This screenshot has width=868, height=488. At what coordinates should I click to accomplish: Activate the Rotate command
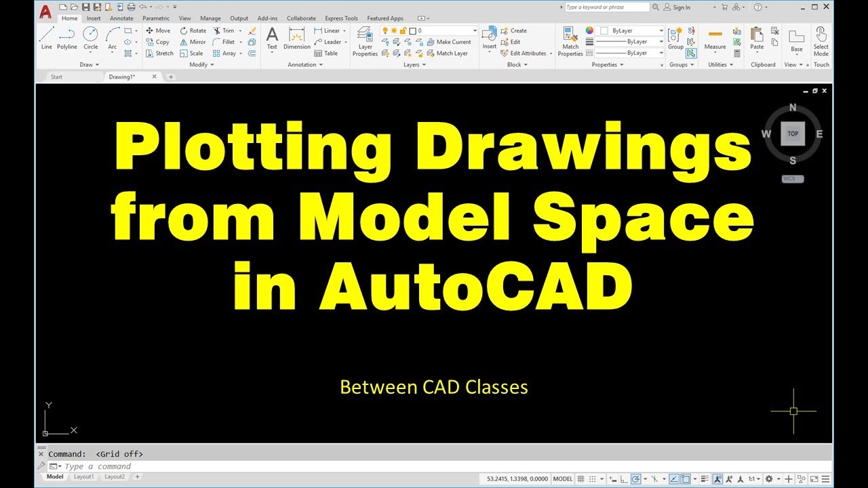[193, 30]
